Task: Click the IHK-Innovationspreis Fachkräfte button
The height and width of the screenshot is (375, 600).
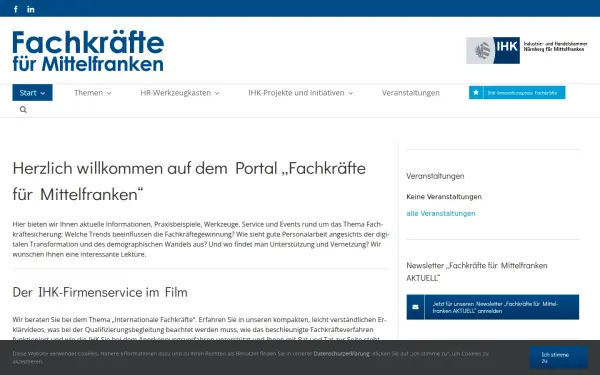Action: coord(517,93)
